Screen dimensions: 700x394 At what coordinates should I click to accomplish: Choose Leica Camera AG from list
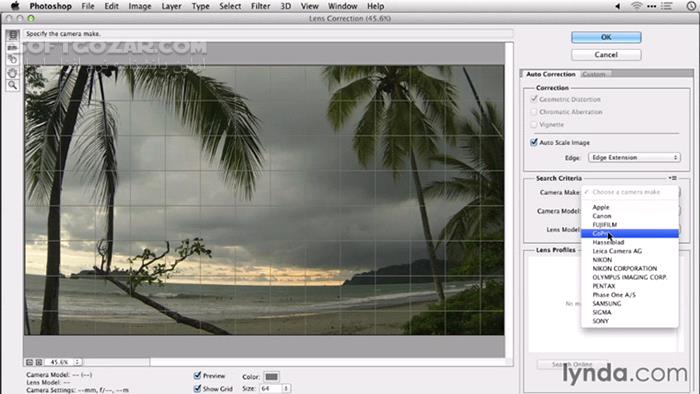point(629,251)
